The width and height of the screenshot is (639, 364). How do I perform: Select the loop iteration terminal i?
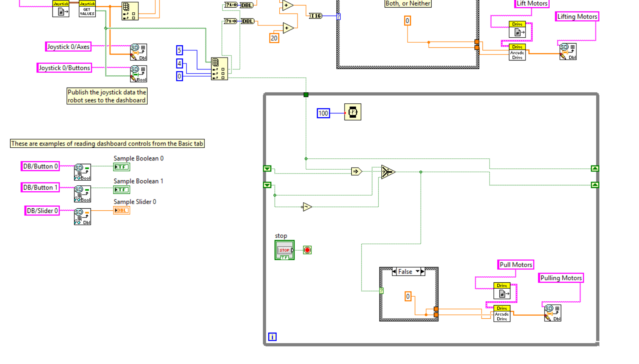click(x=273, y=337)
